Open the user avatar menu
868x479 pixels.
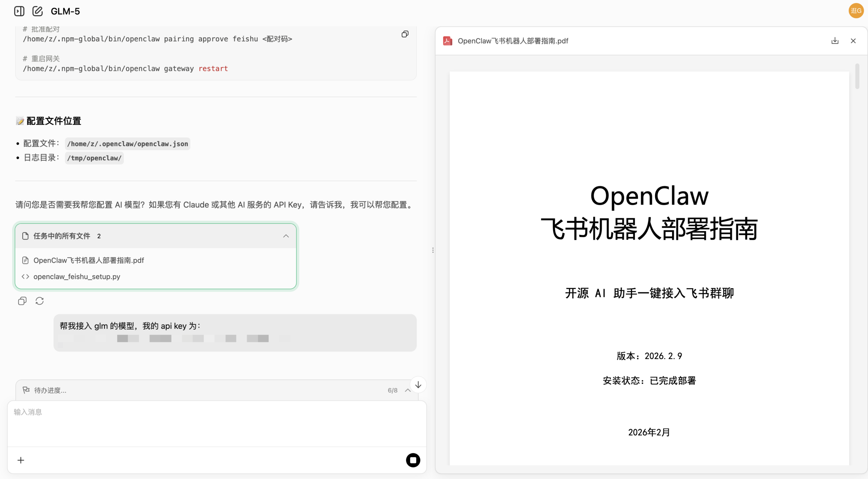(x=856, y=11)
